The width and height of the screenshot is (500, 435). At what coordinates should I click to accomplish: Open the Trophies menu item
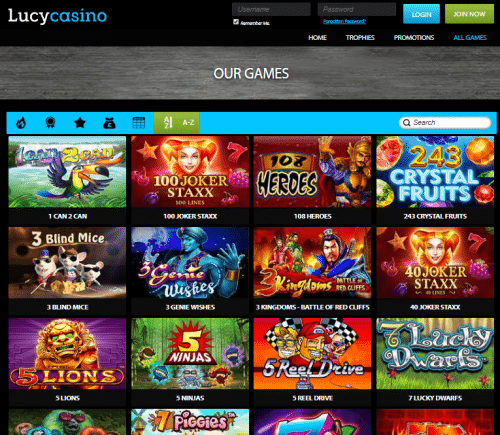tap(360, 38)
